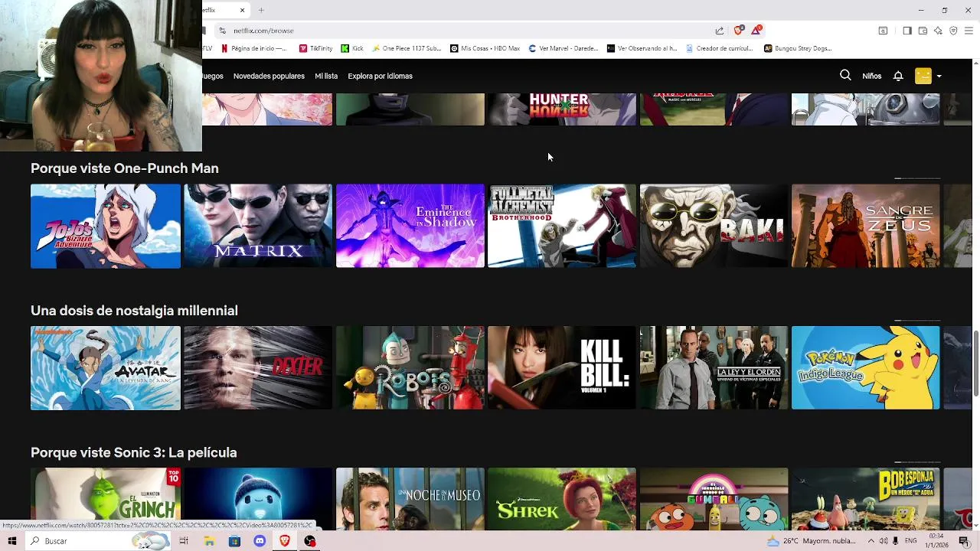Select the Matrix thumbnail
980x551 pixels.
258,226
